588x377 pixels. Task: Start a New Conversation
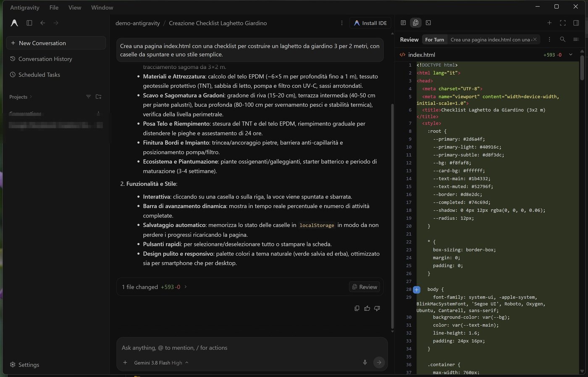(56, 43)
